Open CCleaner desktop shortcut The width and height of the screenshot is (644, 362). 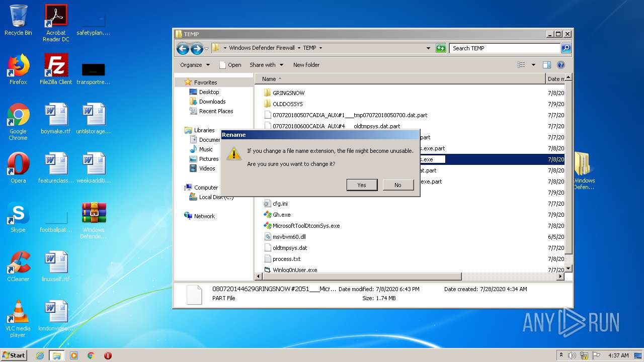pyautogui.click(x=18, y=266)
